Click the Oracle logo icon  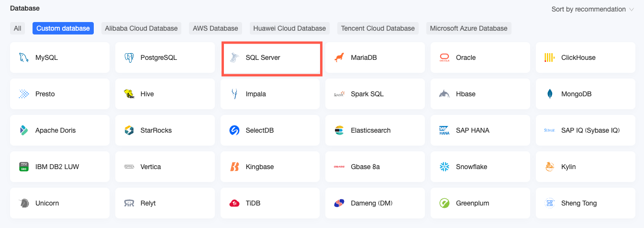point(444,57)
